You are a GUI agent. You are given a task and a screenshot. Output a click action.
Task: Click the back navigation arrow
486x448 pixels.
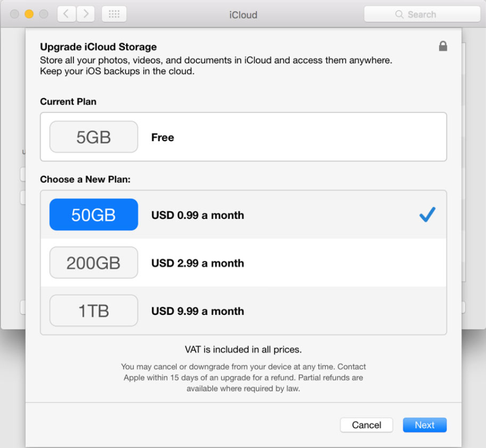point(66,14)
